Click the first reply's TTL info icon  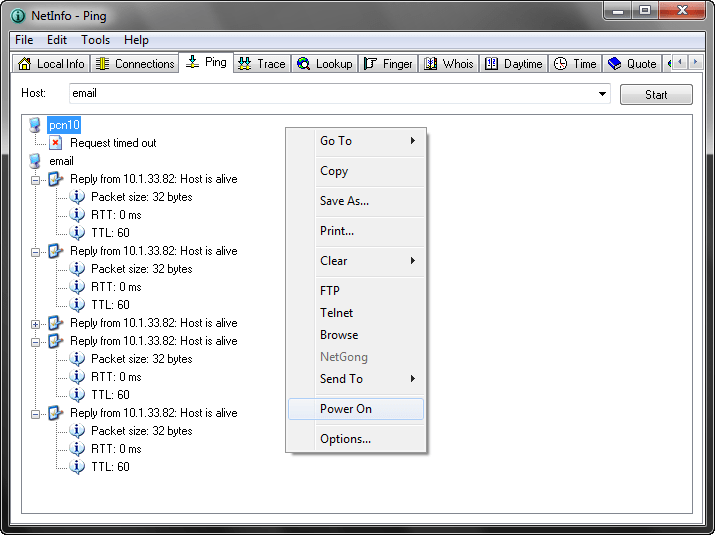pyautogui.click(x=77, y=233)
